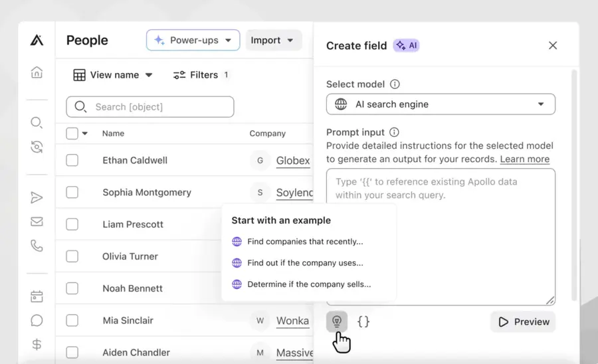Open the Soylent company link
The width and height of the screenshot is (598, 364).
[294, 193]
